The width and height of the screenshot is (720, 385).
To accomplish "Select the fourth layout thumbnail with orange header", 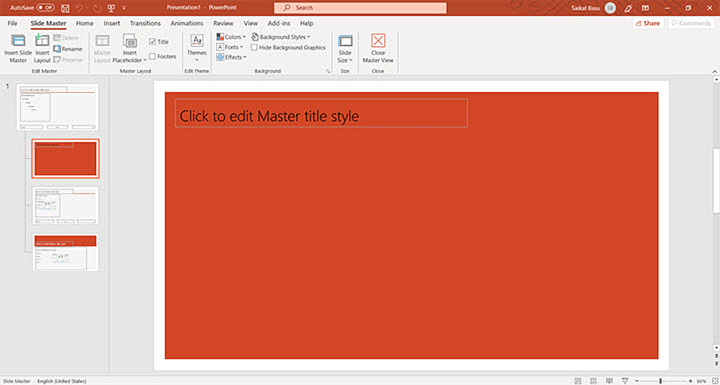I will click(x=65, y=252).
